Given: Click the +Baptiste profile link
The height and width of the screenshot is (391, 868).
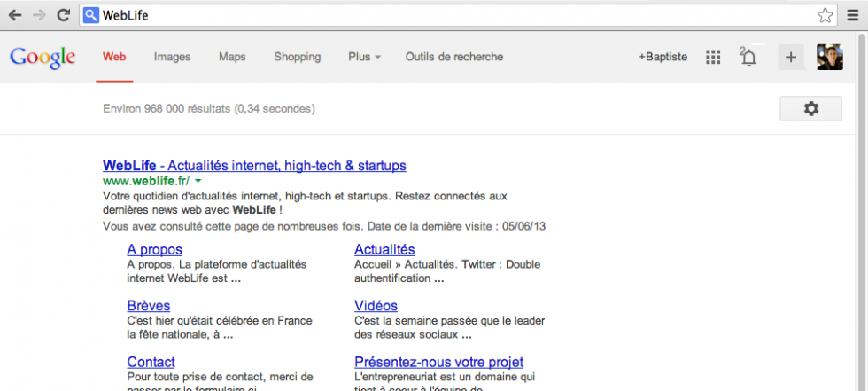Looking at the screenshot, I should tap(663, 57).
